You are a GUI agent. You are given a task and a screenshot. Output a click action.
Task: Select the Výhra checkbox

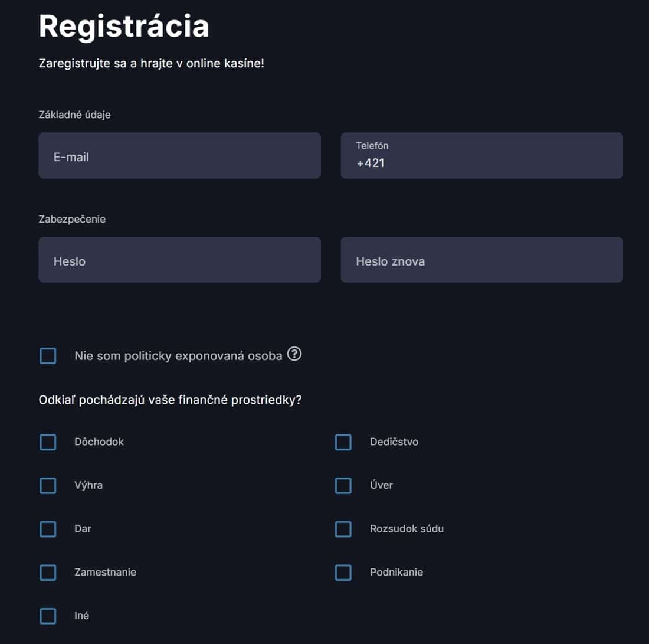pyautogui.click(x=48, y=485)
